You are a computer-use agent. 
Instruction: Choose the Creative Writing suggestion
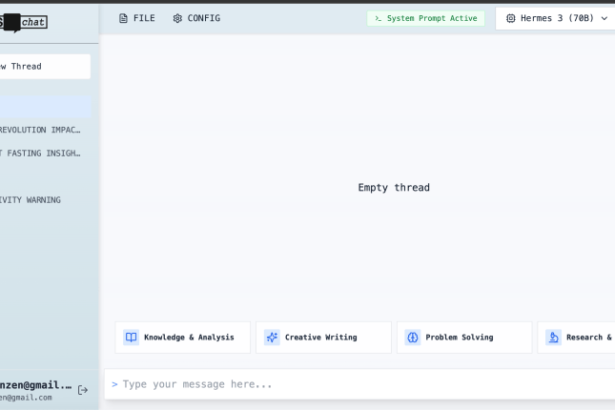324,337
